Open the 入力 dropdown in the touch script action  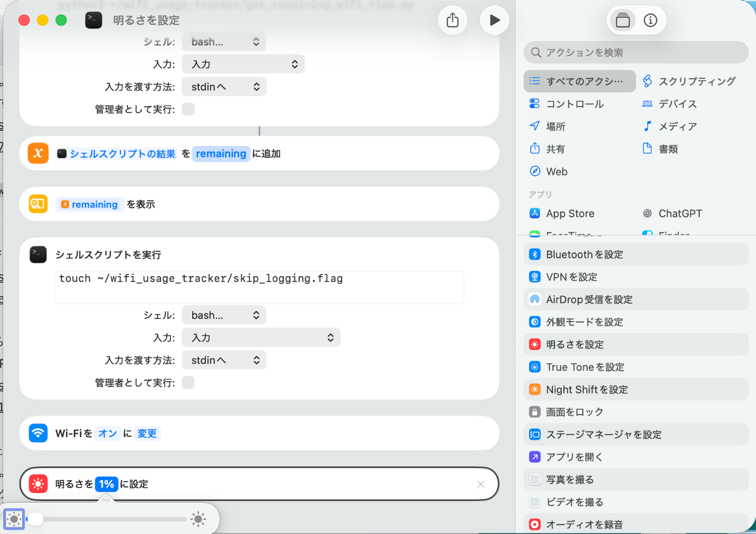261,338
